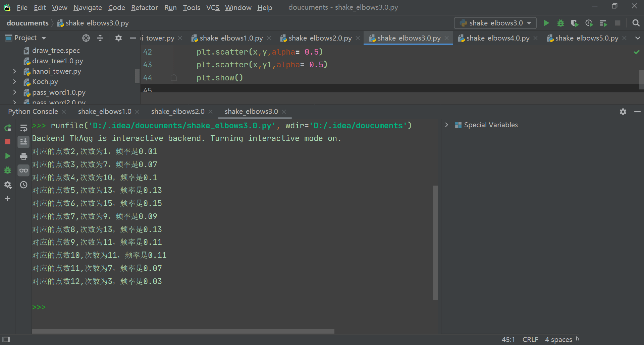Open the console settings gear
Image resolution: width=644 pixels, height=345 pixels.
(8, 185)
